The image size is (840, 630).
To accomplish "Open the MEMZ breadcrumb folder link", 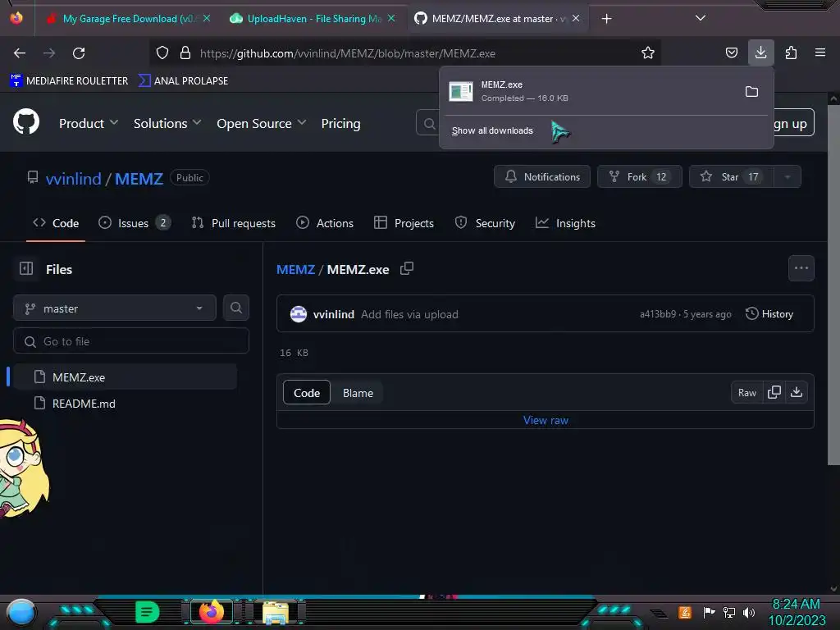I will pos(295,269).
